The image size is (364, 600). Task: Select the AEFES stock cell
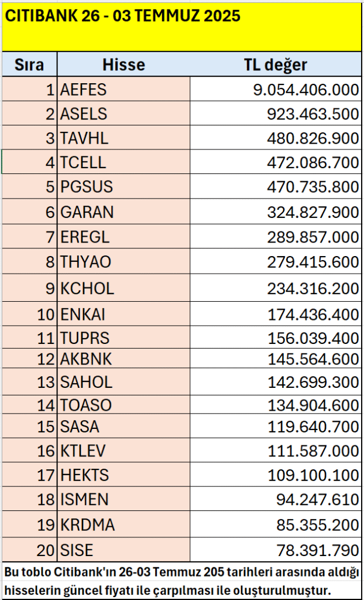coord(123,89)
